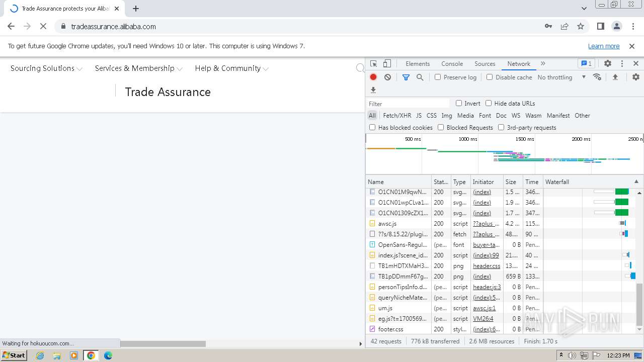
Task: Bookmark this tab with the star
Action: coord(581,27)
